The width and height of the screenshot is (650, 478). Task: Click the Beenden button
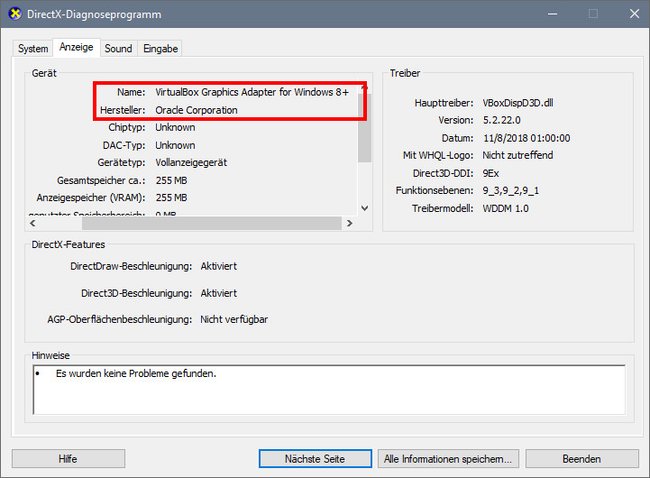pyautogui.click(x=582, y=459)
